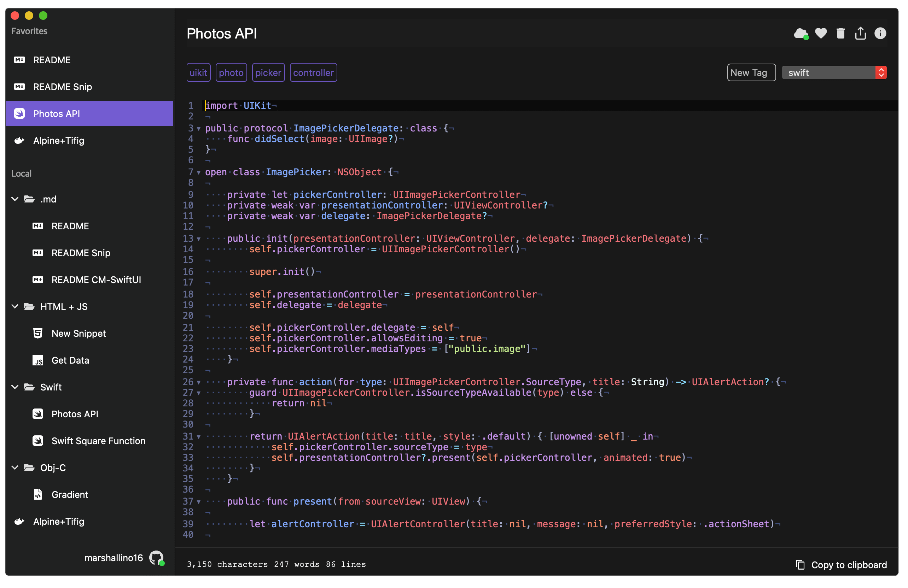Select the picker tag label
908x588 pixels.
(x=269, y=72)
